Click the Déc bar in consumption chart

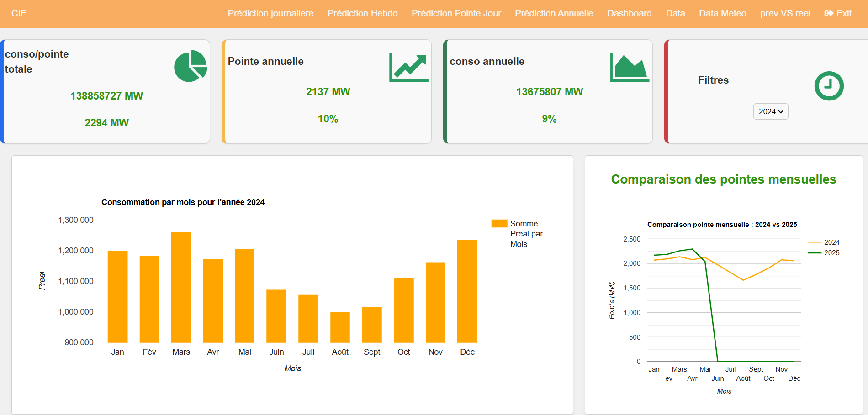467,291
